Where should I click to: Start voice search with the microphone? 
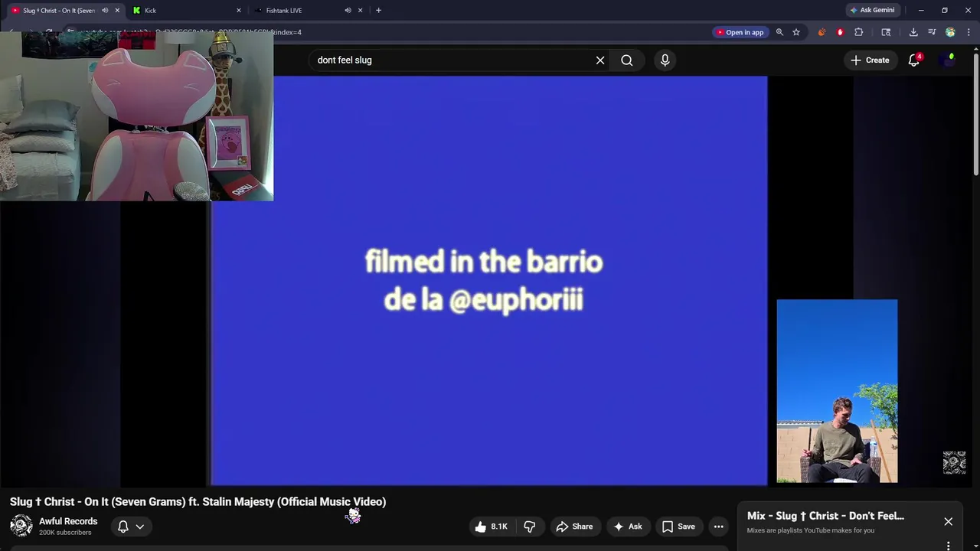665,60
